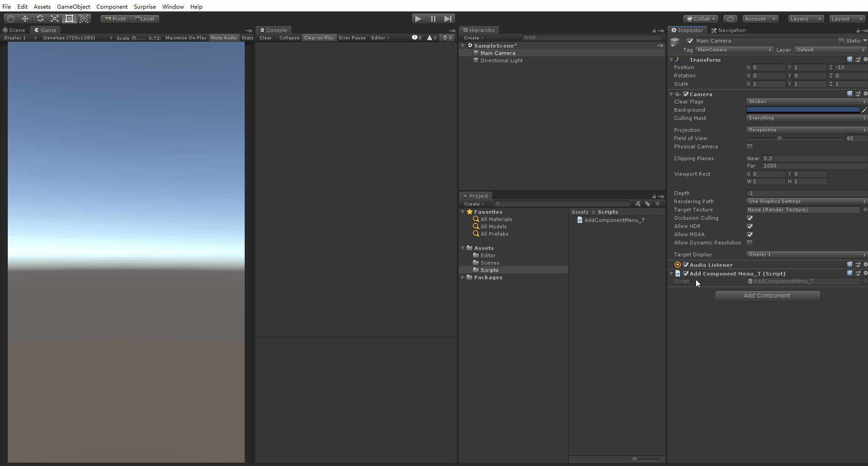Open Rendering Path dropdown
The height and width of the screenshot is (466, 868).
coord(807,201)
